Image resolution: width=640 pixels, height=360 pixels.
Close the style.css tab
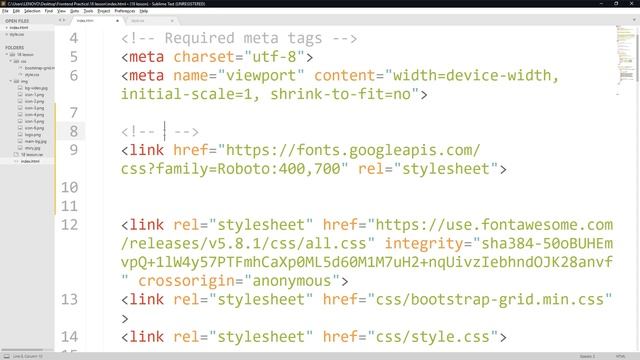[x=172, y=20]
